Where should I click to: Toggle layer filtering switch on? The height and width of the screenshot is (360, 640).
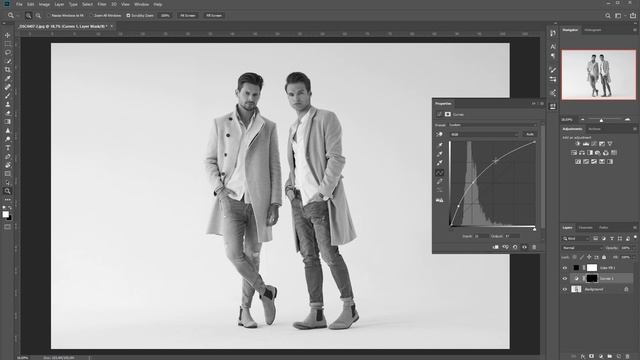click(635, 238)
